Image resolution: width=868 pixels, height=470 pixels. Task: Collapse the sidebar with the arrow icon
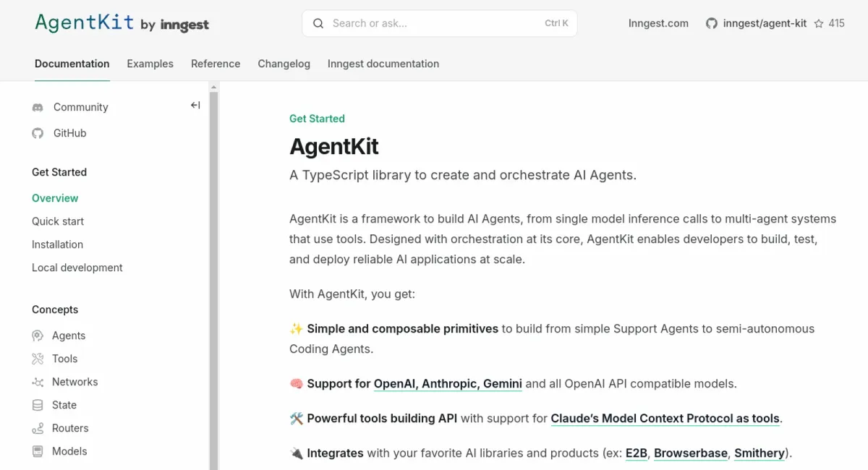coord(195,105)
